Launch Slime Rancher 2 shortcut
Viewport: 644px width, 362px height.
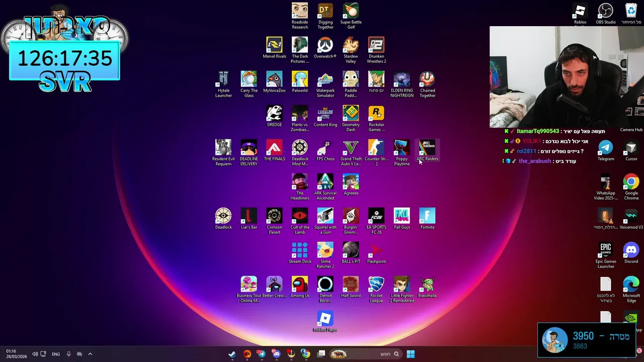coord(326,255)
